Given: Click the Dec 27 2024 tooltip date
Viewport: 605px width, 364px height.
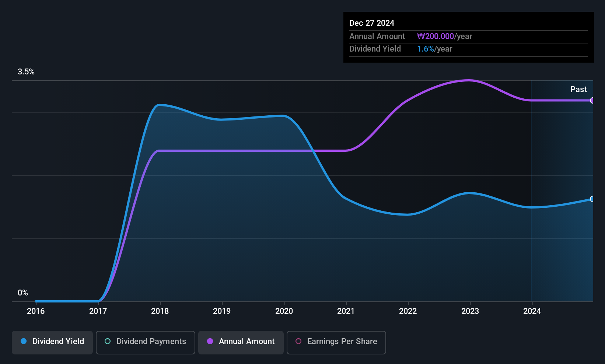Looking at the screenshot, I should (372, 23).
